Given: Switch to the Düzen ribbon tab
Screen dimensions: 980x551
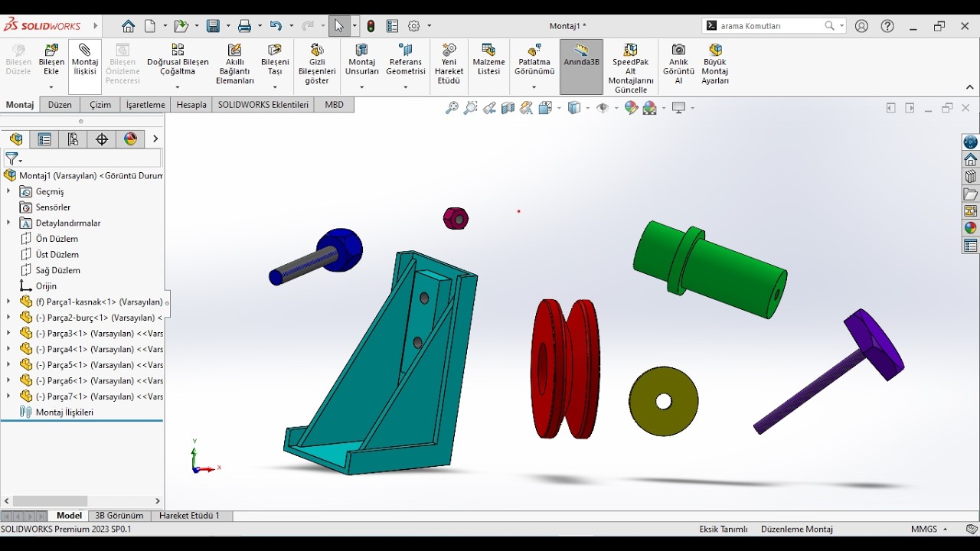Looking at the screenshot, I should [x=60, y=105].
